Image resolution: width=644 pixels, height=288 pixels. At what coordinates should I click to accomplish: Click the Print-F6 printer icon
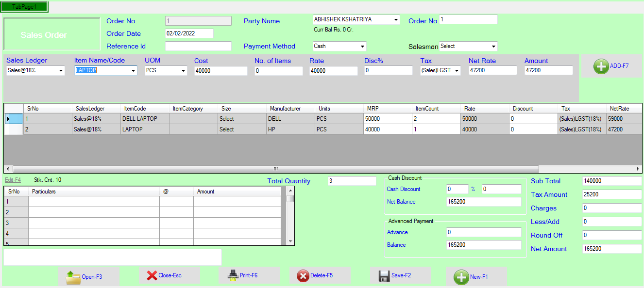[x=233, y=275]
